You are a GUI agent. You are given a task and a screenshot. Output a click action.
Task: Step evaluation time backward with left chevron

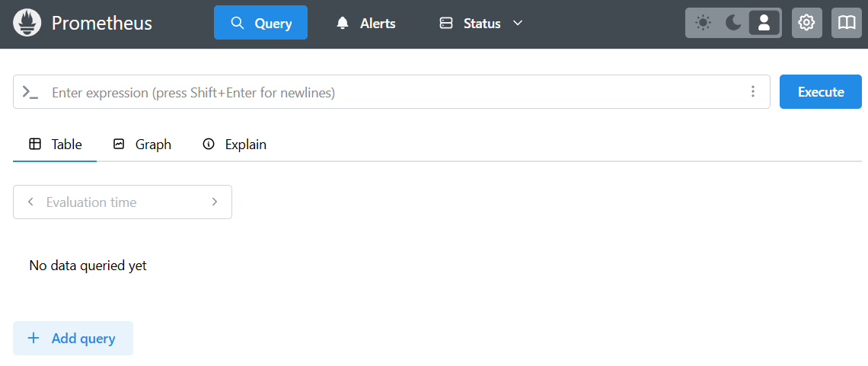(x=30, y=202)
